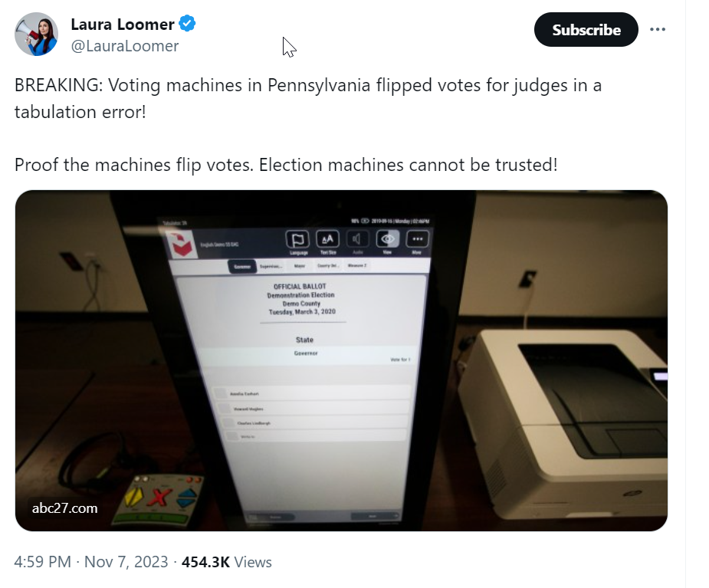Click the More ellipsis icon on ballot screen
709x588 pixels.
click(x=417, y=239)
